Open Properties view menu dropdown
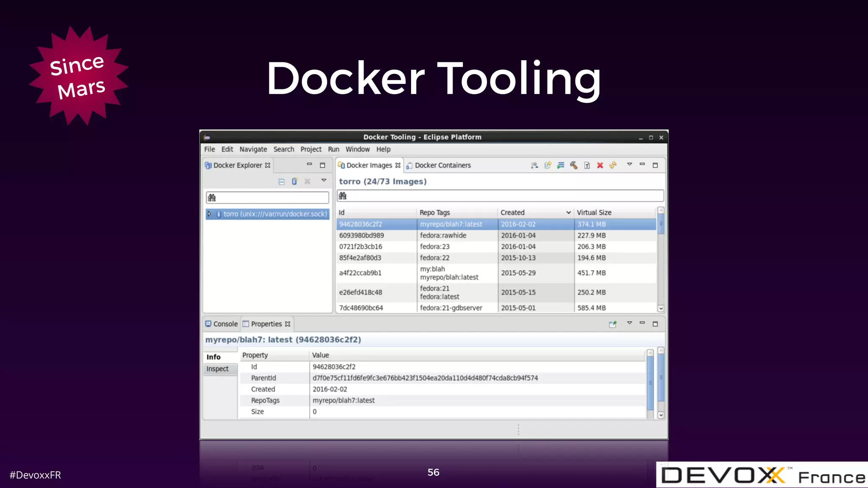The image size is (868, 488). pos(629,323)
